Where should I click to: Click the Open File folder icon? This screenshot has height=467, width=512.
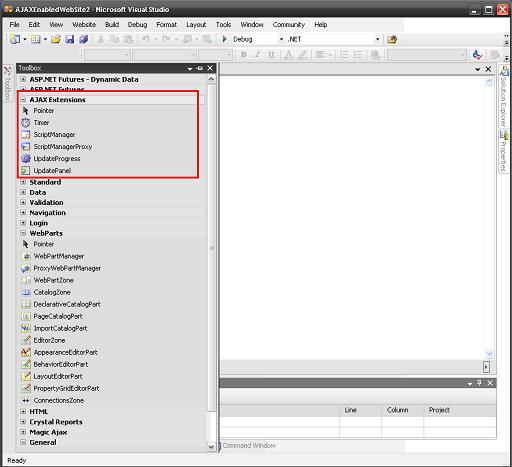pyautogui.click(x=56, y=39)
